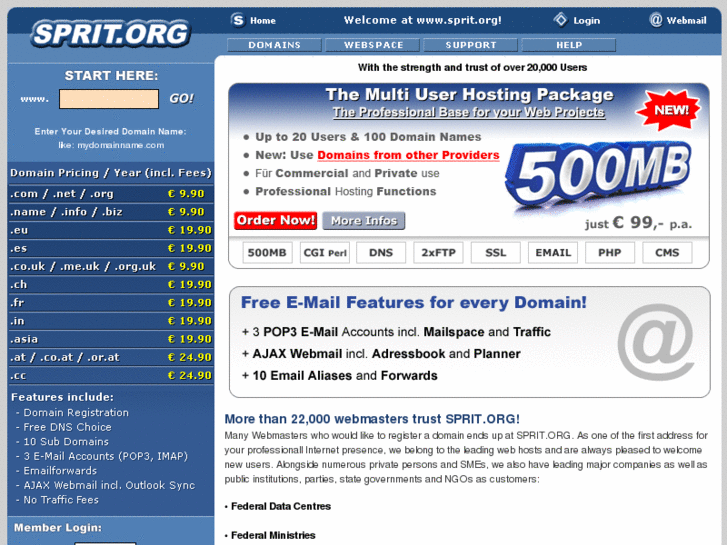This screenshot has height=545, width=727.
Task: Click the SPRIT.ORG logo
Action: tap(111, 33)
